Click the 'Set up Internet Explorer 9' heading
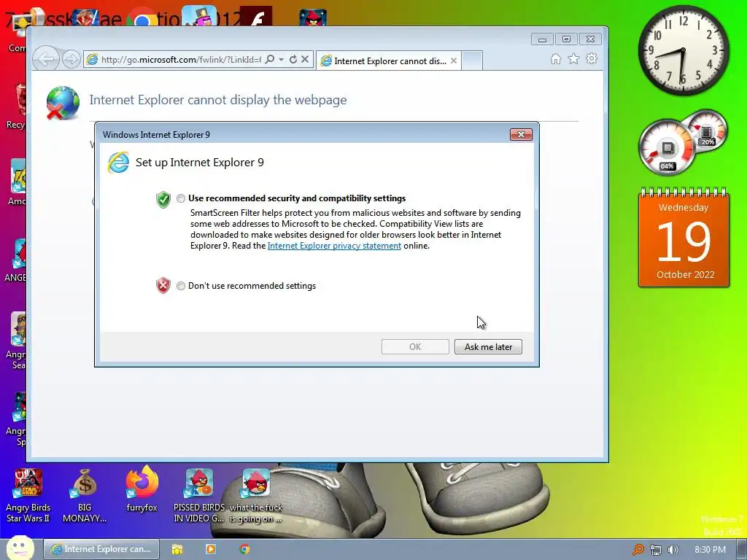 coord(200,163)
